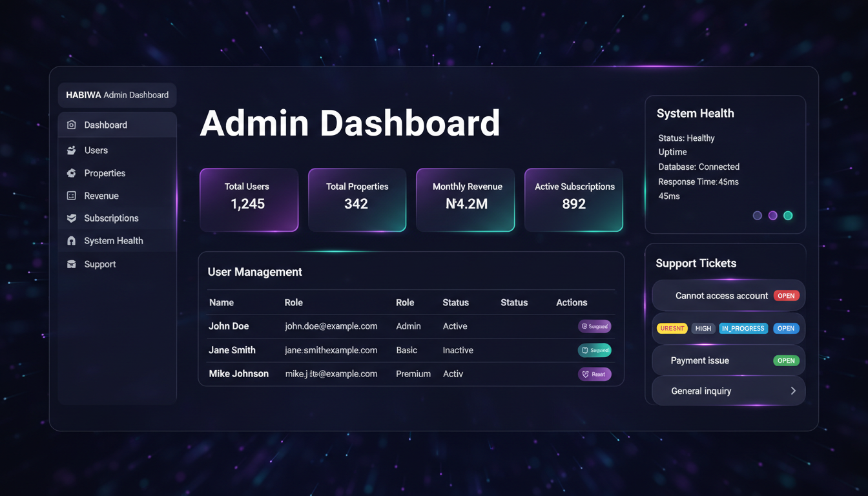Screen dimensions: 868x496
Task: Click the Reset button for Mike Johnson
Action: coord(595,374)
